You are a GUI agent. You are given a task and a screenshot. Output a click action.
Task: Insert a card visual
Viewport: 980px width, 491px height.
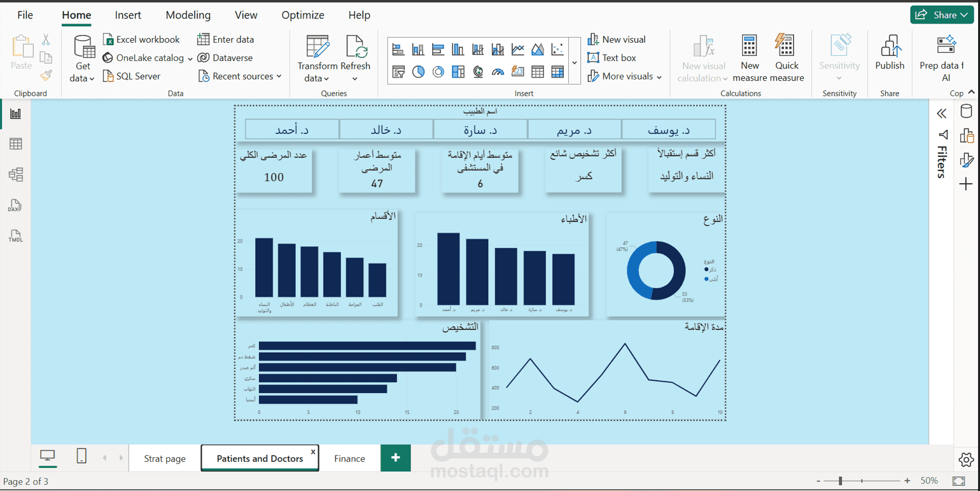tap(518, 72)
